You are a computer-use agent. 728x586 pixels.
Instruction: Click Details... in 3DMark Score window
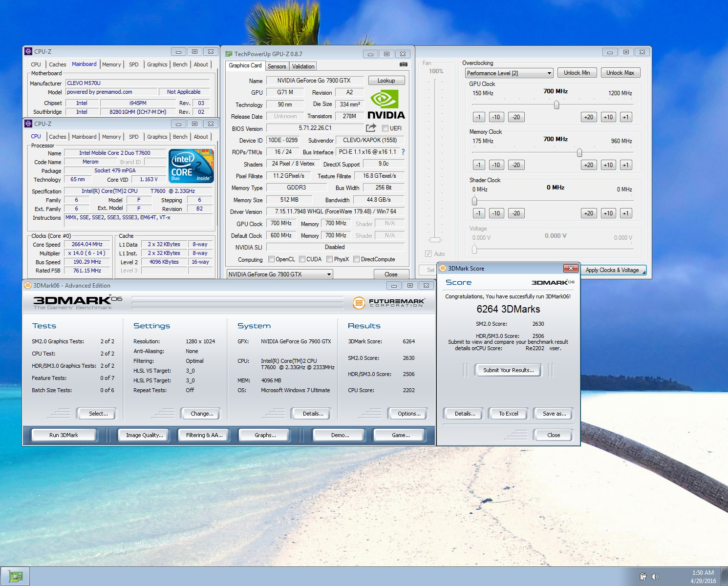465,414
